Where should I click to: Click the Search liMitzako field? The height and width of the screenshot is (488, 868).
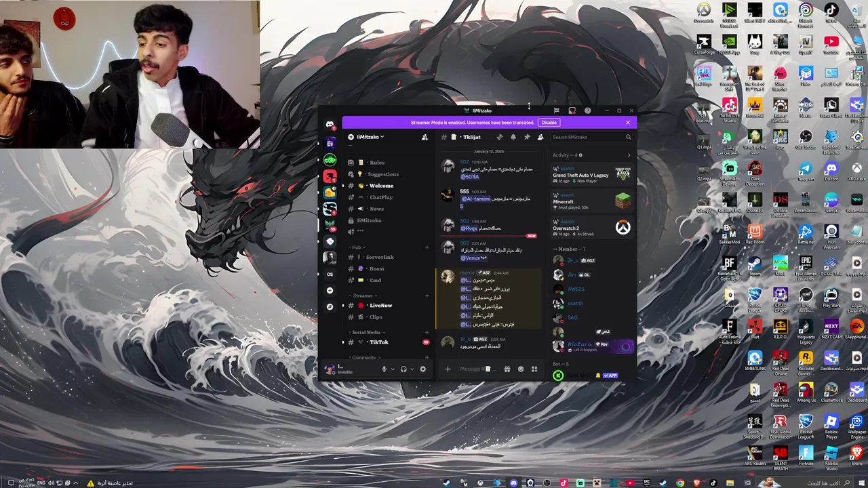(591, 137)
